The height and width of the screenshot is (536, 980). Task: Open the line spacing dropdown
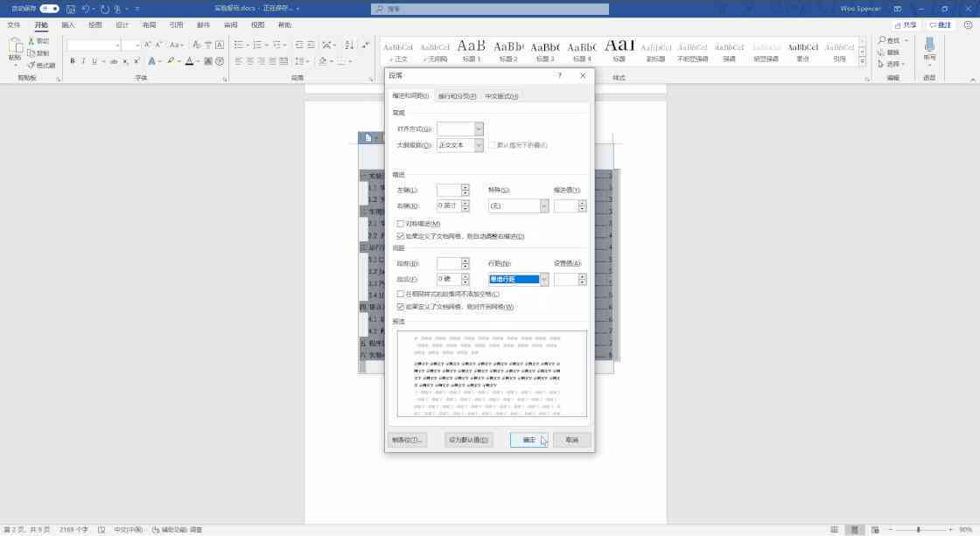[544, 279]
